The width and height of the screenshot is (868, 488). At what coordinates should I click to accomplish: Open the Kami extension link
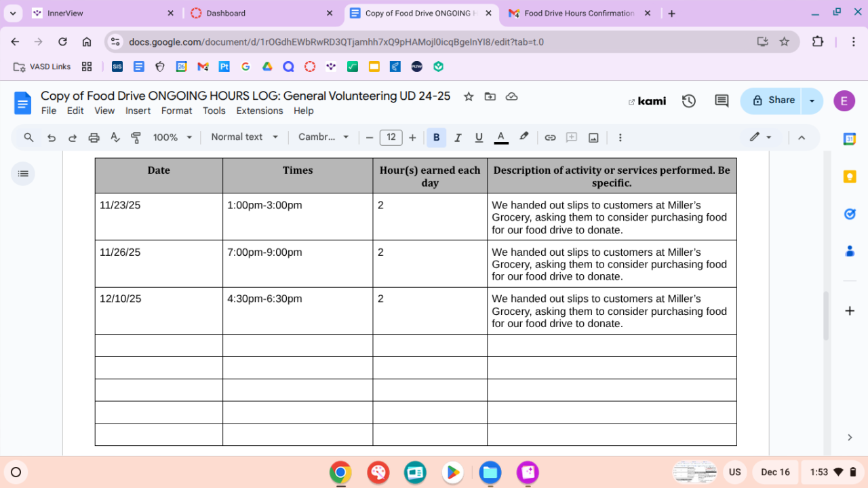tap(647, 101)
